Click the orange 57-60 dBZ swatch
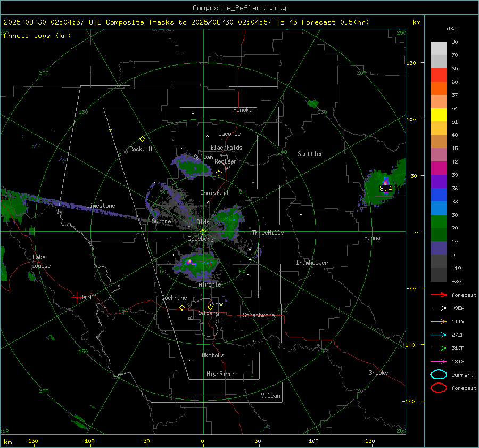This screenshot has width=479, height=448. pos(439,88)
